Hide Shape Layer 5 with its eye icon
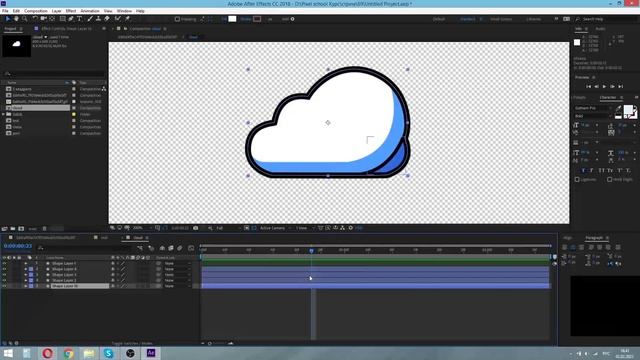The image size is (640, 360). tap(4, 263)
